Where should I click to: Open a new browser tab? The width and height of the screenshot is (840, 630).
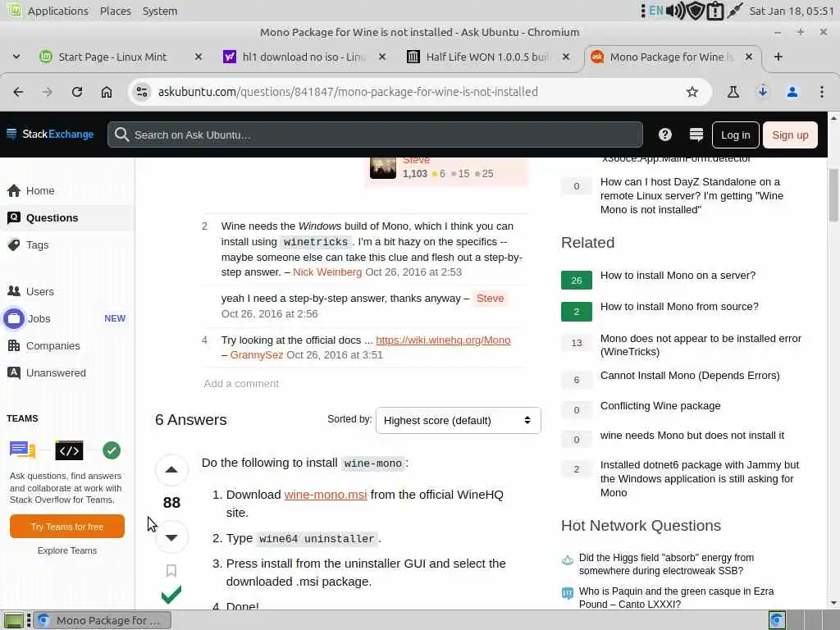pos(778,57)
